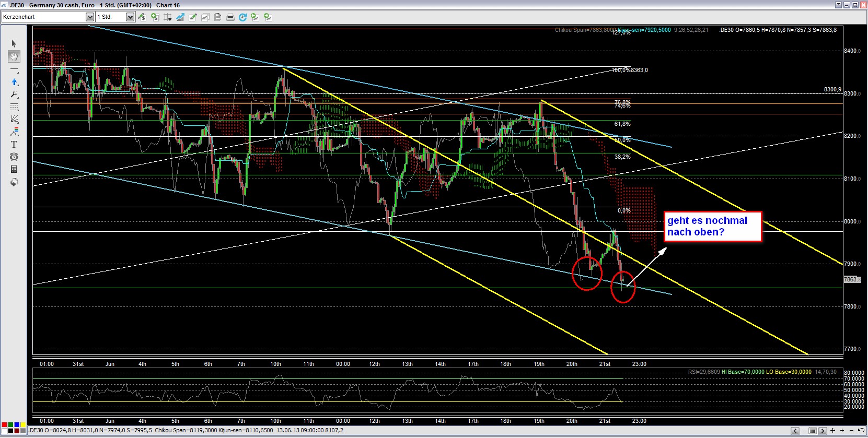The width and height of the screenshot is (868, 438).
Task: Select the arrow pointer tool
Action: pos(14,44)
